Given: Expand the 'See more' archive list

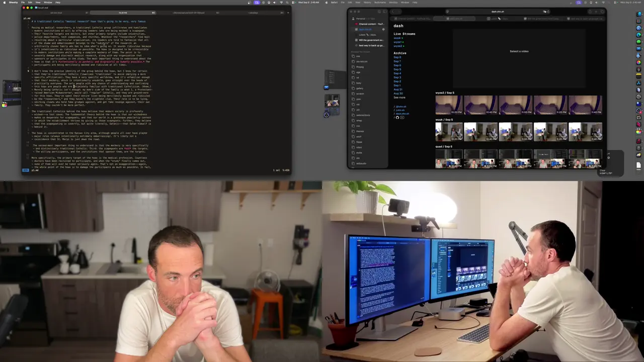Looking at the screenshot, I should 399,98.
